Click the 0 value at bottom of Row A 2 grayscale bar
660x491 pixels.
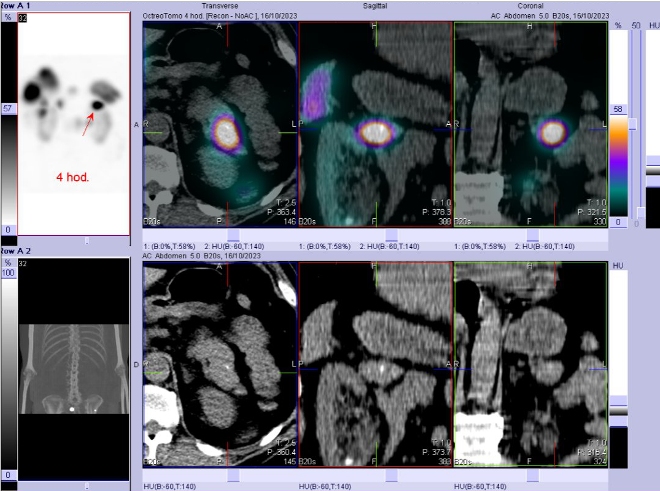[x=8, y=475]
